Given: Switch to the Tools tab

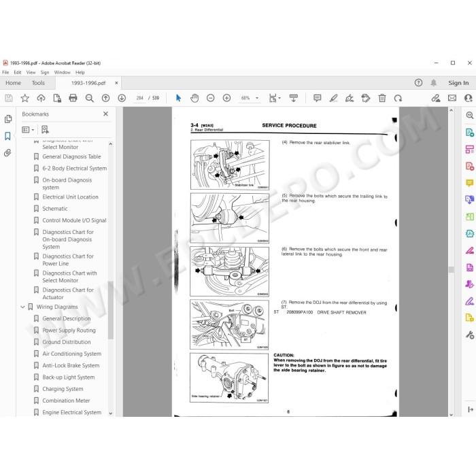Looking at the screenshot, I should (38, 83).
